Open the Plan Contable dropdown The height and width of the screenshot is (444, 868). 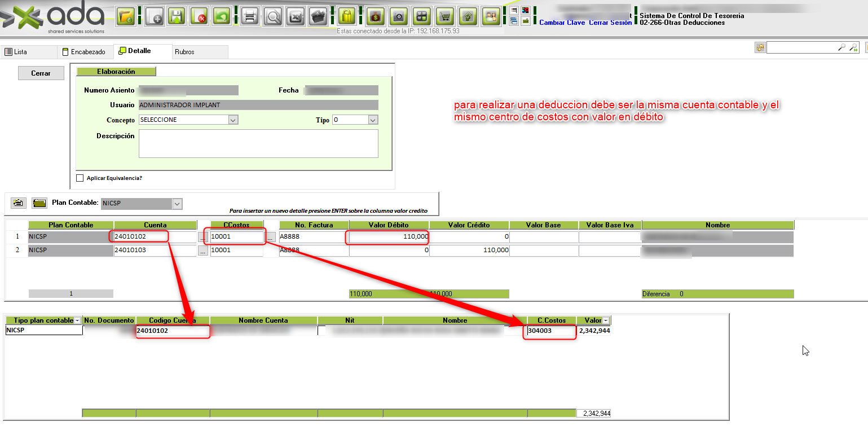(x=177, y=204)
